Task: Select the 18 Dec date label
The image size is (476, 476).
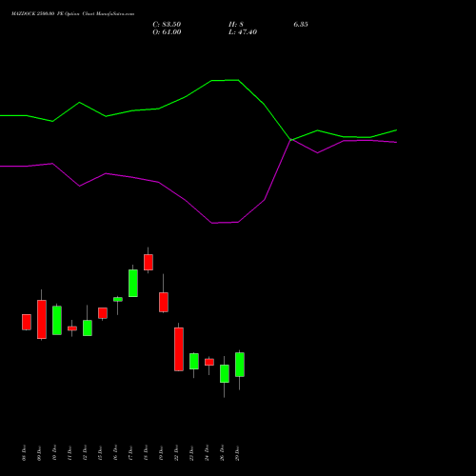Action: [146, 453]
